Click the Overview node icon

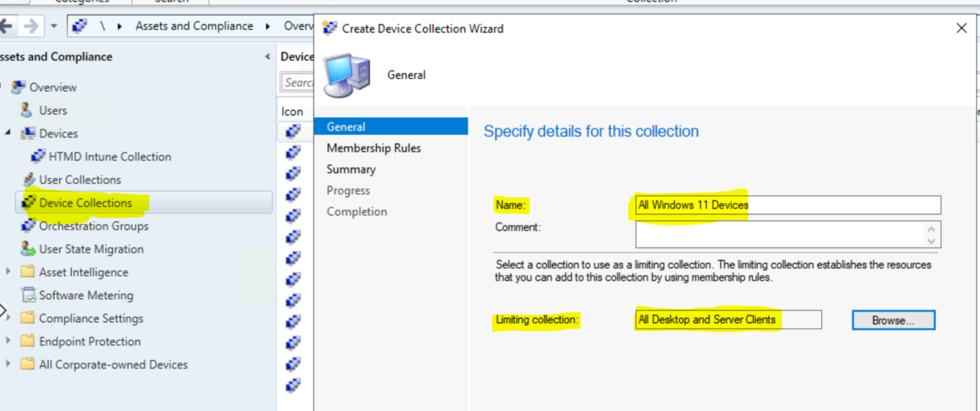[19, 87]
